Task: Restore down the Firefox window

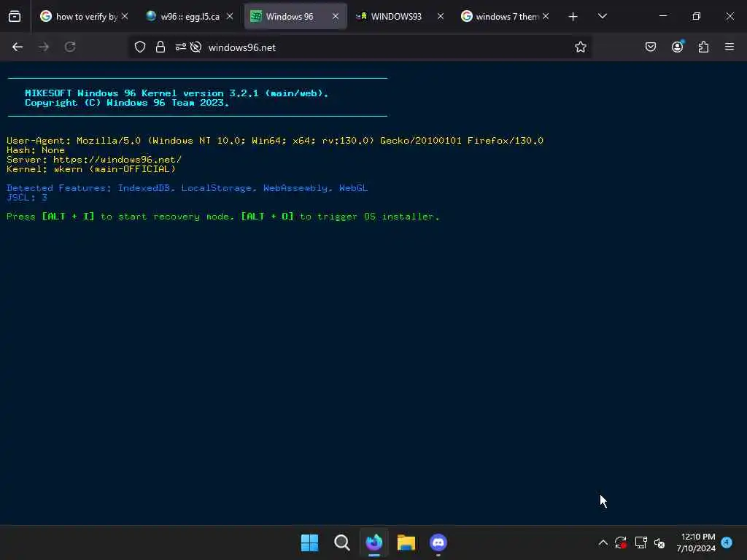Action: (x=697, y=16)
